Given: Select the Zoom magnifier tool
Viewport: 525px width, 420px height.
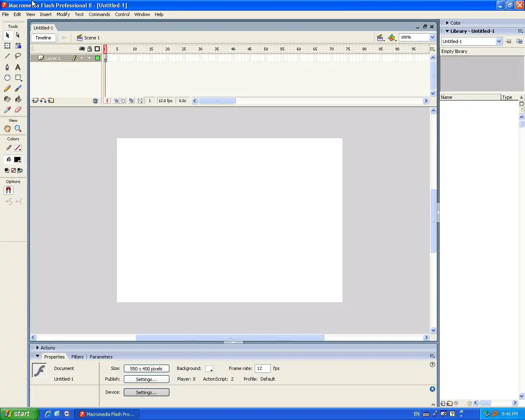Looking at the screenshot, I should [18, 128].
